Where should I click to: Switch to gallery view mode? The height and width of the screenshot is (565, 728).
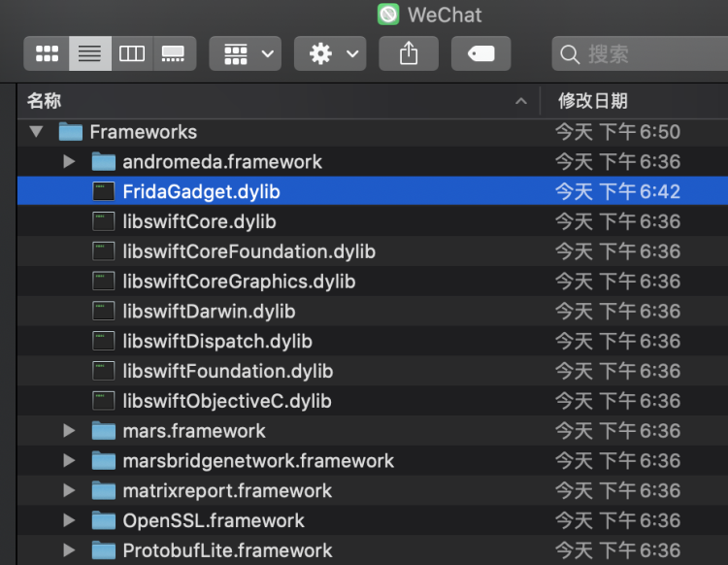(174, 53)
